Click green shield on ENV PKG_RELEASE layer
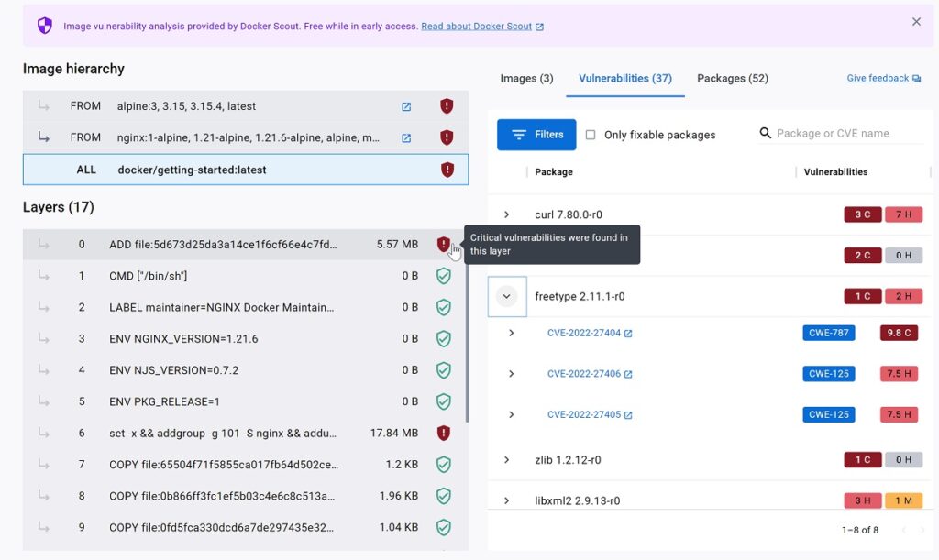 [x=443, y=401]
